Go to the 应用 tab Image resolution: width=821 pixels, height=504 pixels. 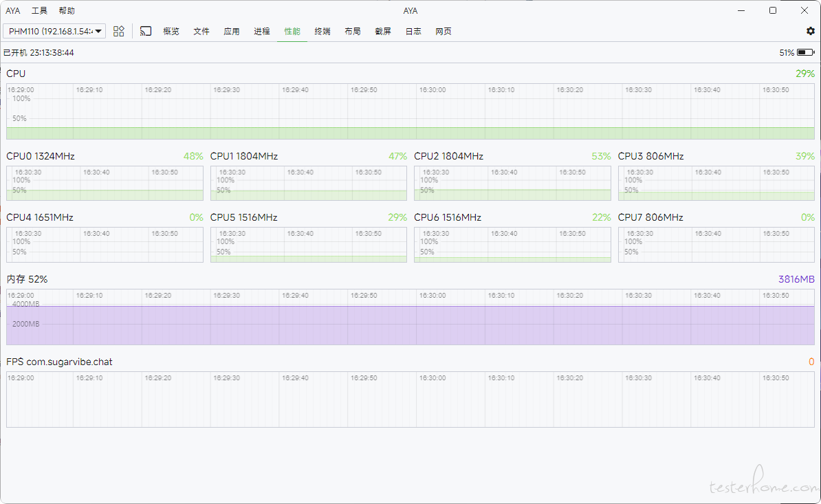point(232,32)
